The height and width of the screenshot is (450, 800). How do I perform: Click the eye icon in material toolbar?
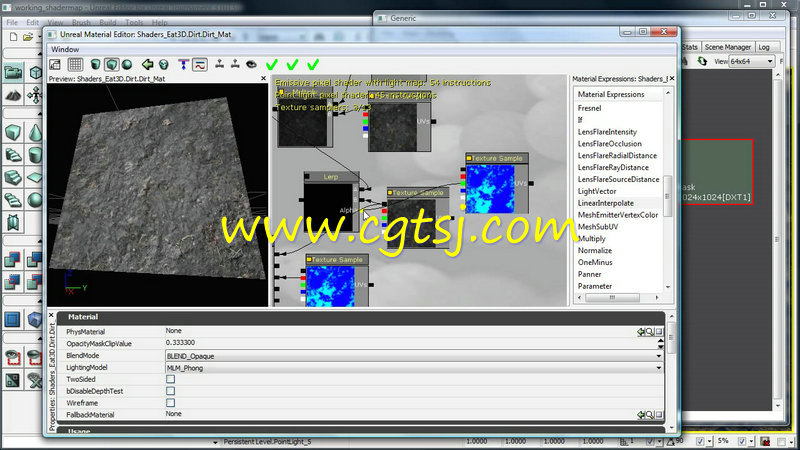251,64
